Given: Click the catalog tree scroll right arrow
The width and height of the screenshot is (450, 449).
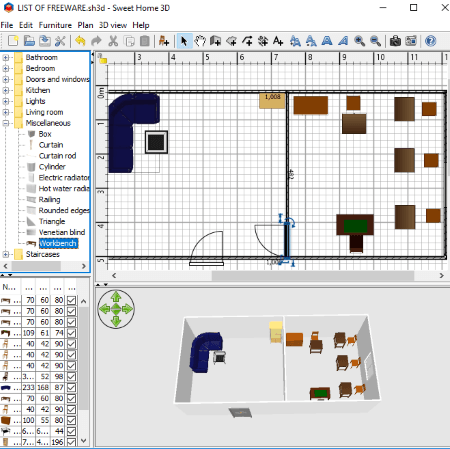Looking at the screenshot, I should 84,266.
